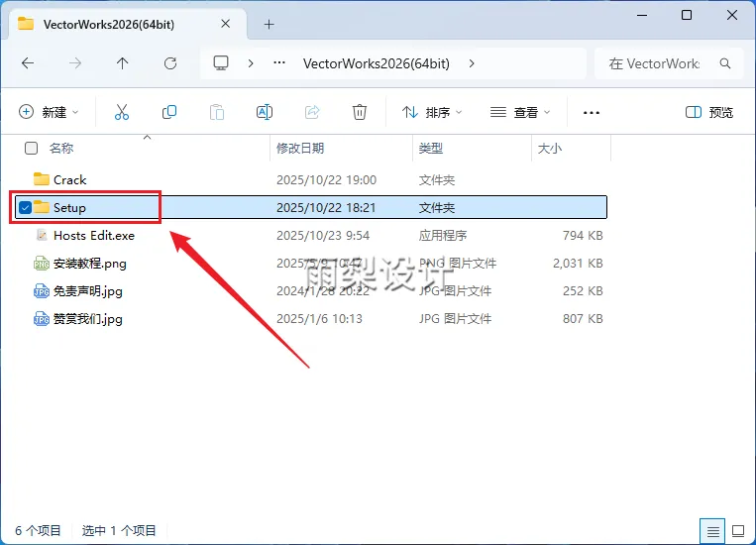Click the Share icon
The height and width of the screenshot is (545, 756).
(312, 112)
